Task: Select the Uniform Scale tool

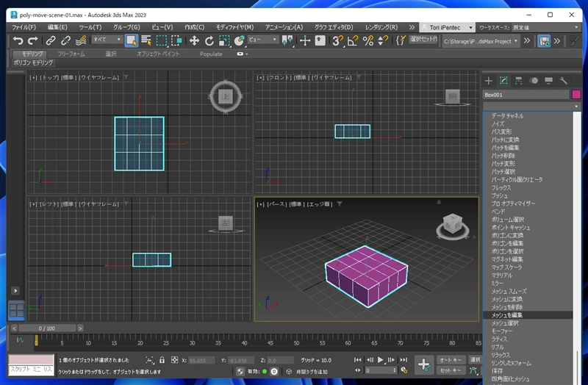Action: pyautogui.click(x=224, y=40)
